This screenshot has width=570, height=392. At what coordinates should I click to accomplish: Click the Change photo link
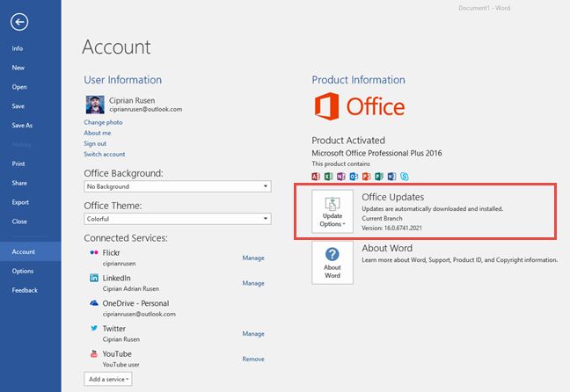click(103, 122)
